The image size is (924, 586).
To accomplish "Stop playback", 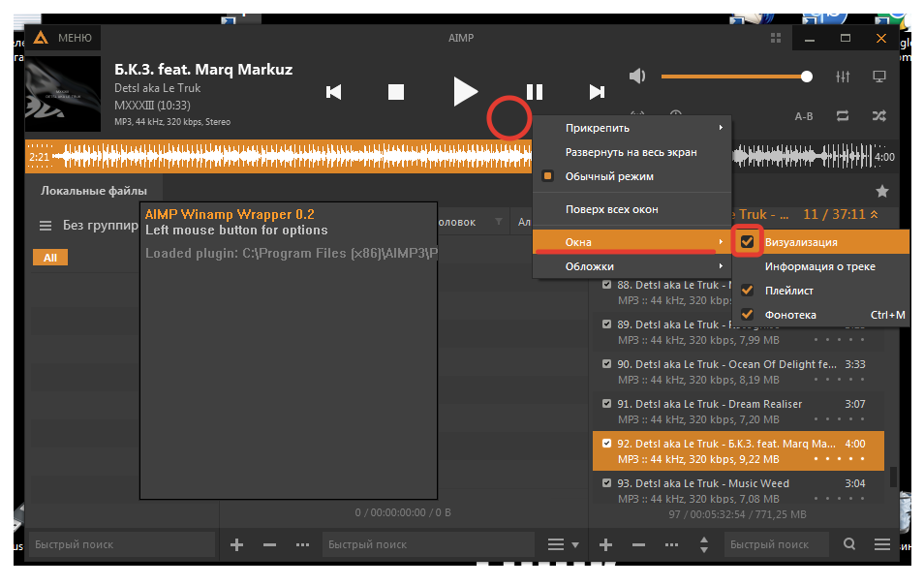I will coord(396,92).
